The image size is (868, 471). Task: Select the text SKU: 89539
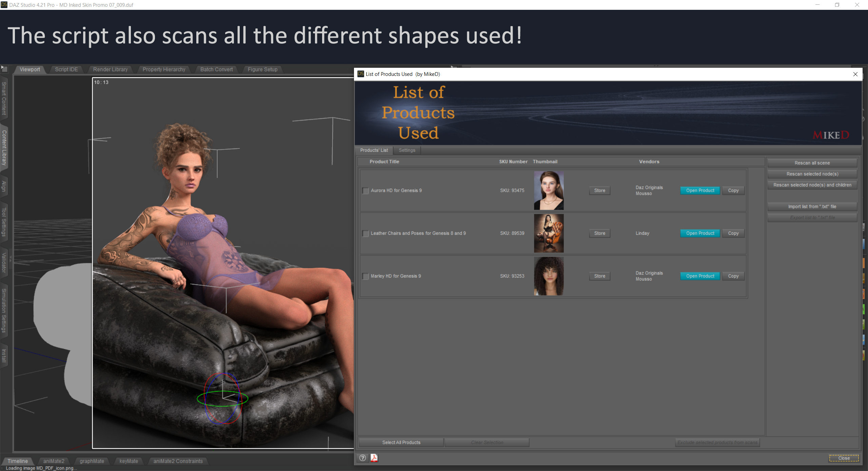point(512,233)
